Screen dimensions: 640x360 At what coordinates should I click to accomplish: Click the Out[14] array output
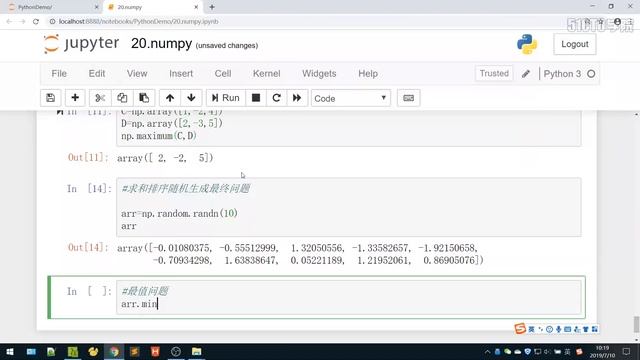point(300,254)
